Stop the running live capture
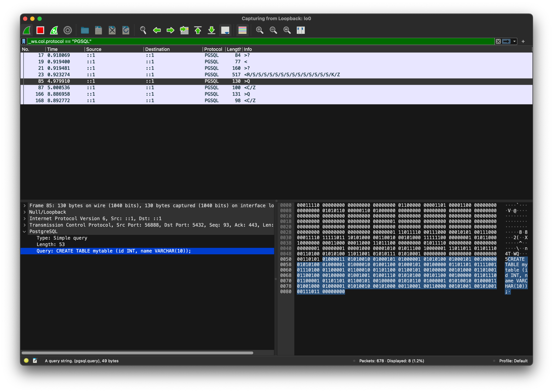The width and height of the screenshot is (553, 392). (x=40, y=30)
